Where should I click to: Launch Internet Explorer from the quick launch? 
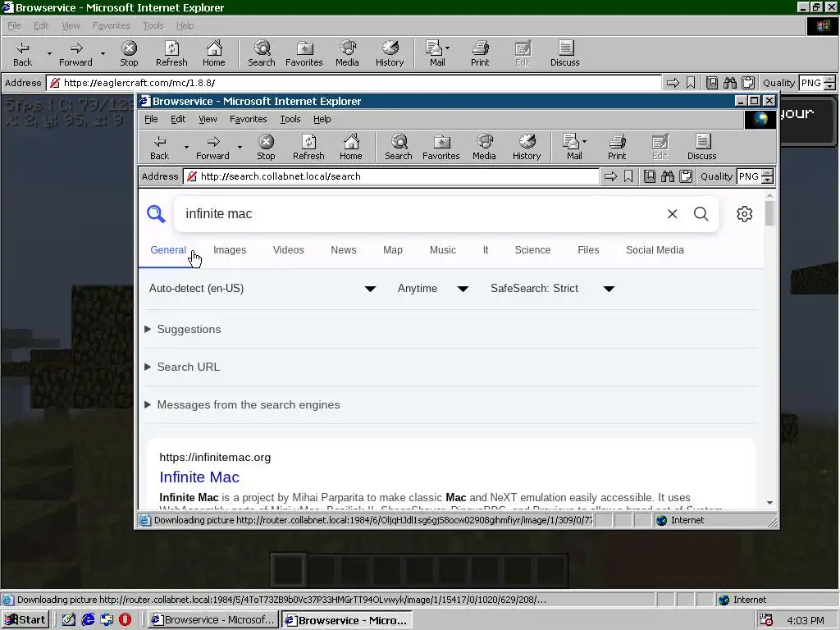click(88, 620)
